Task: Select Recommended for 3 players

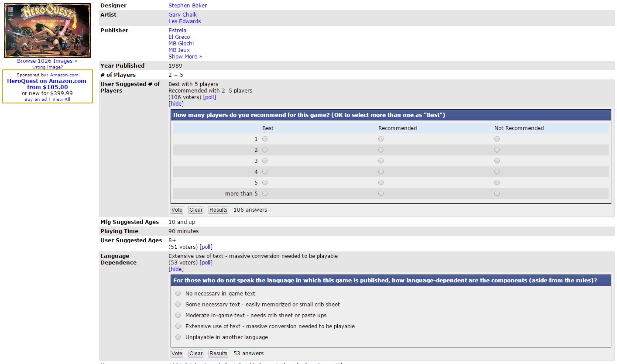Action: click(381, 161)
